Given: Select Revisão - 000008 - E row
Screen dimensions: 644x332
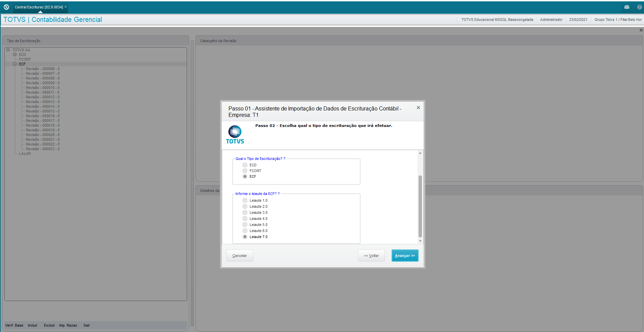Looking at the screenshot, I should (43, 78).
